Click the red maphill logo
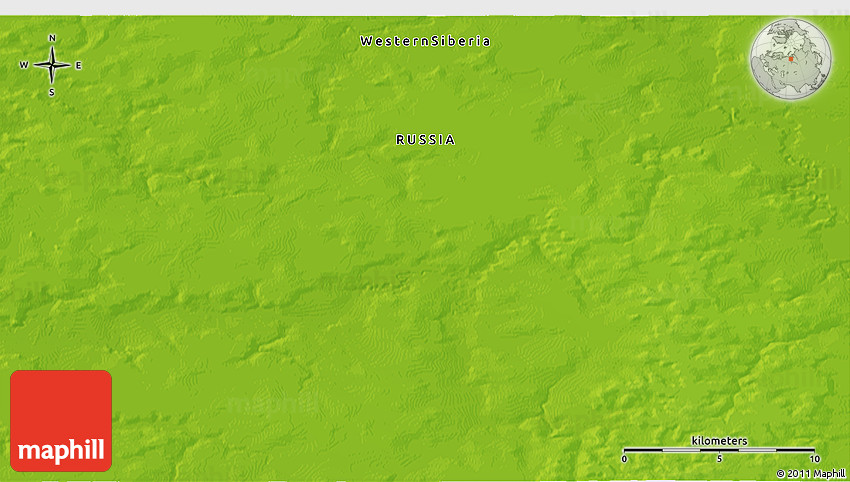 [61, 421]
